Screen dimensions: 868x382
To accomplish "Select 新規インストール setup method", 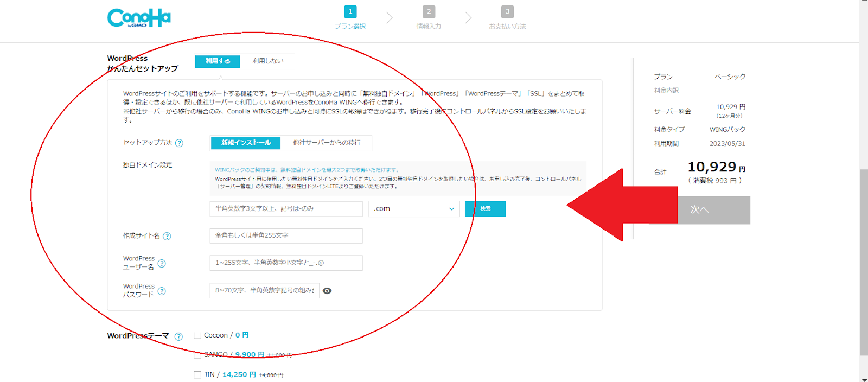I will point(246,143).
